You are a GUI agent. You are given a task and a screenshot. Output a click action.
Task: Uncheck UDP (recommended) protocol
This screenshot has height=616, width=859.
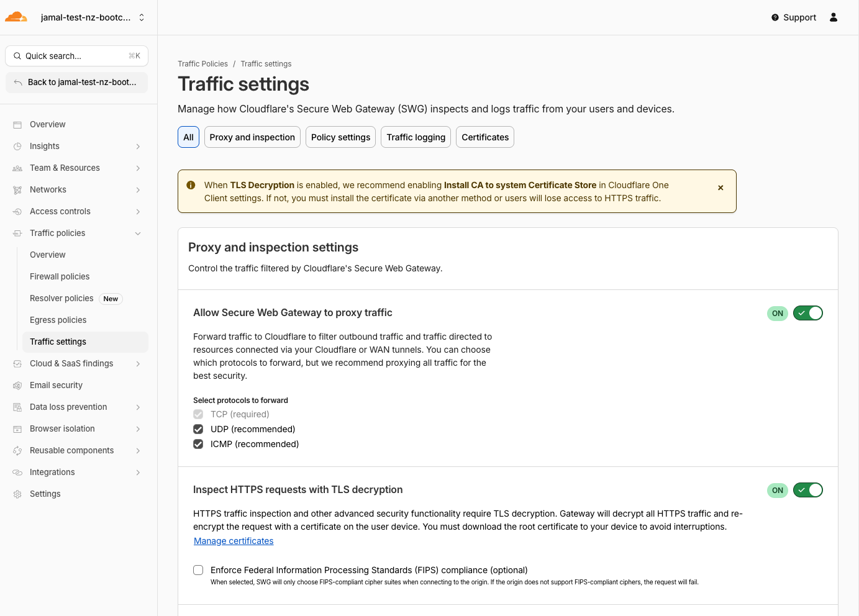click(198, 429)
